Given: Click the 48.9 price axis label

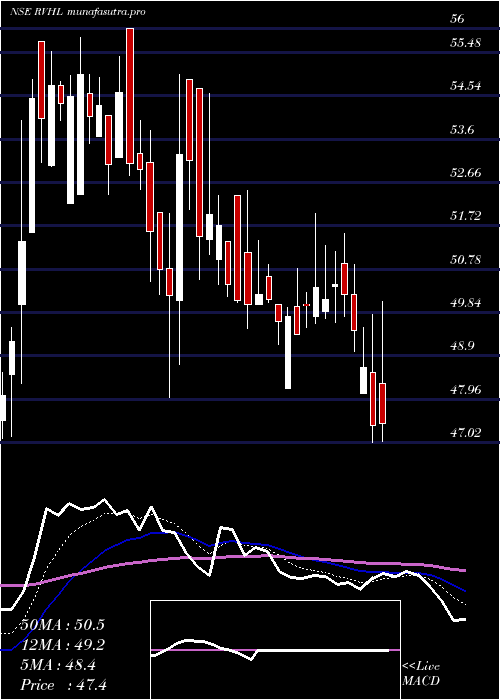Looking at the screenshot, I should (x=463, y=346).
